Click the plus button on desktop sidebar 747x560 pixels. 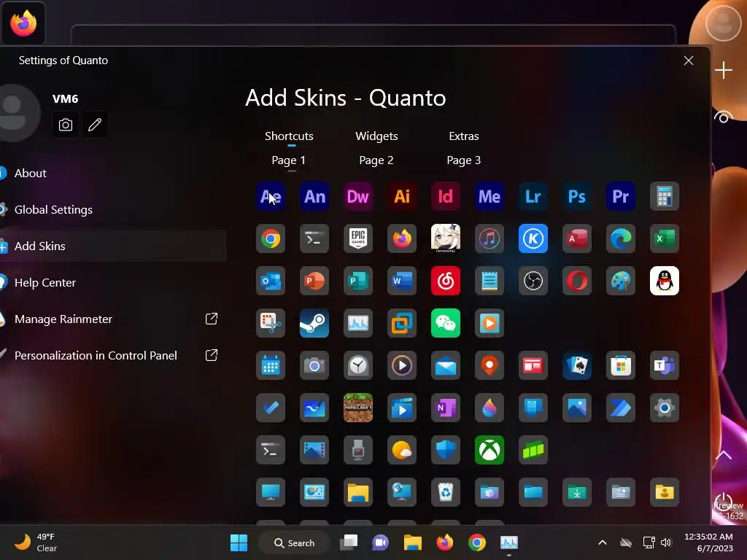pyautogui.click(x=723, y=71)
